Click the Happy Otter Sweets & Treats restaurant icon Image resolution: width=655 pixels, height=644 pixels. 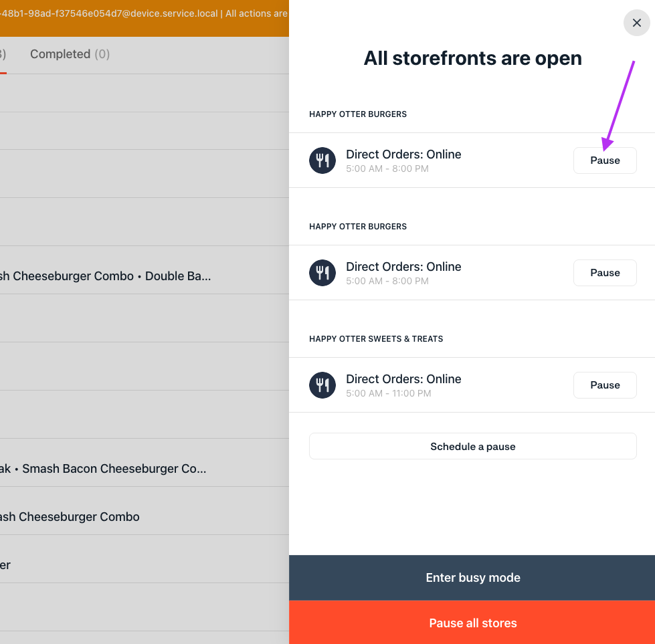pos(322,385)
